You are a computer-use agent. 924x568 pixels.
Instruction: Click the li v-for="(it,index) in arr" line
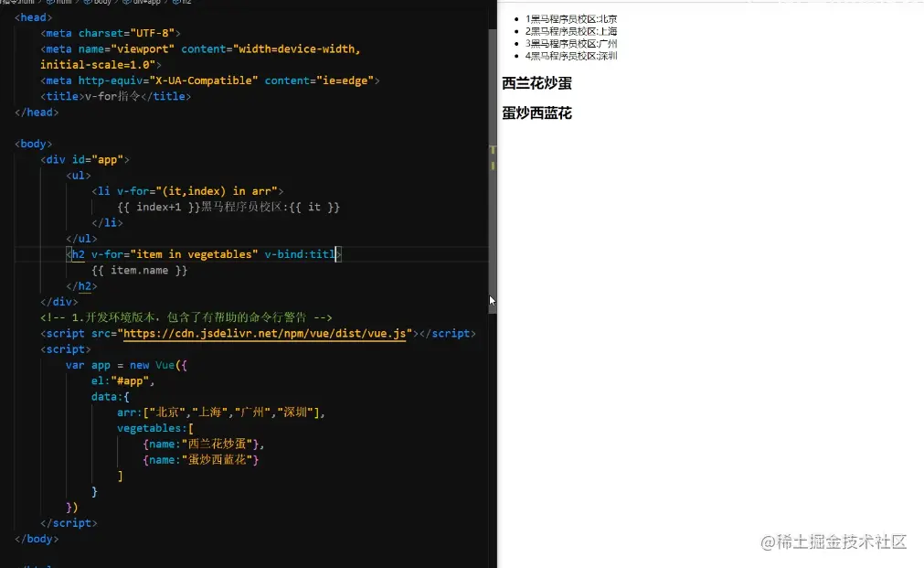(x=187, y=191)
